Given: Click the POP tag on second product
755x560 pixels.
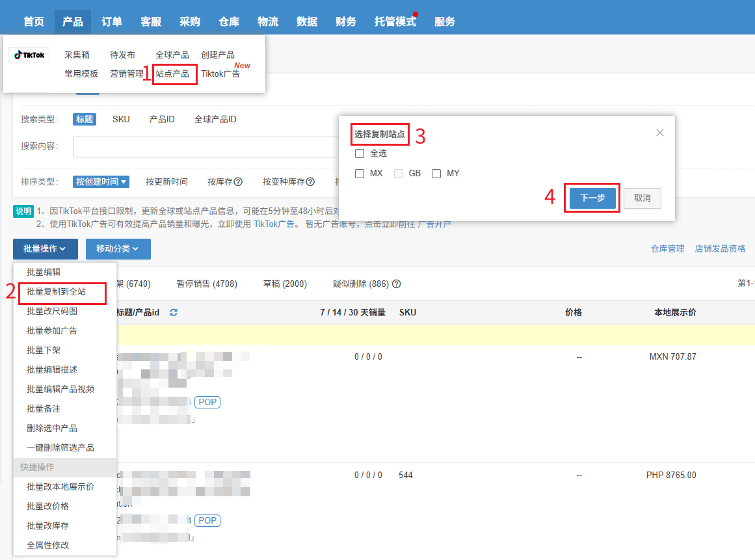Looking at the screenshot, I should [x=207, y=520].
